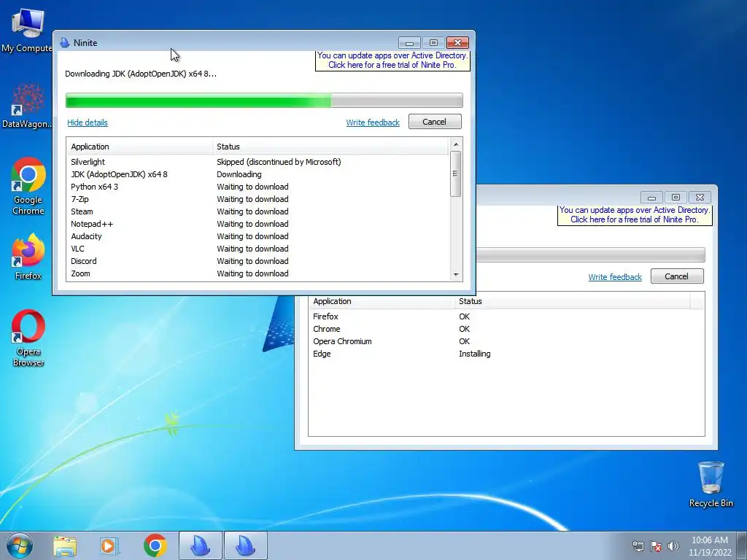The height and width of the screenshot is (560, 747).
Task: Select the Discord row
Action: 258,261
